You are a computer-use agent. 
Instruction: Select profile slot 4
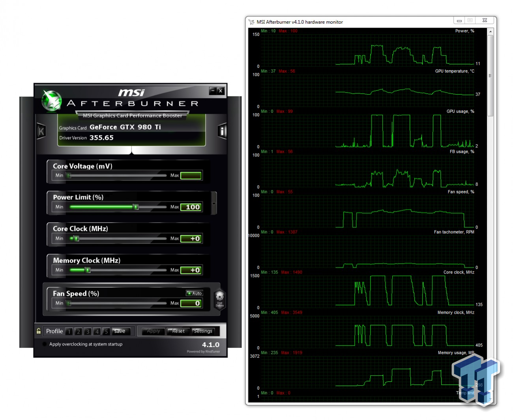[97, 332]
